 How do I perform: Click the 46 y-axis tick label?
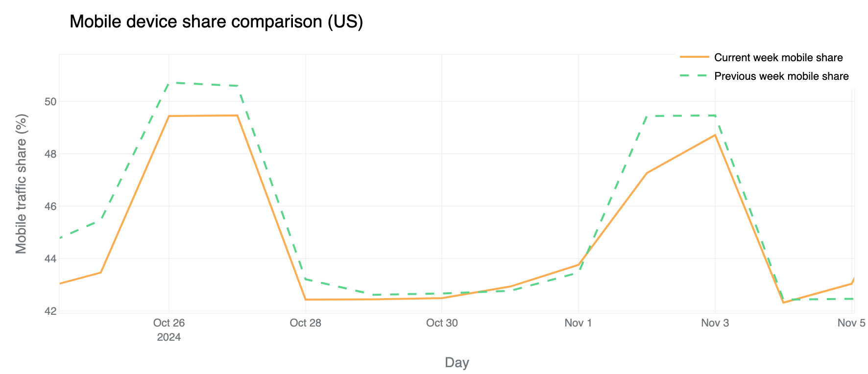pos(51,207)
